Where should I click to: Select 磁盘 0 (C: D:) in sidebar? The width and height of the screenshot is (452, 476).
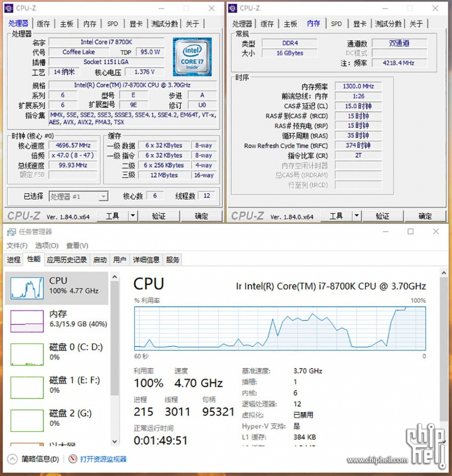(x=57, y=354)
